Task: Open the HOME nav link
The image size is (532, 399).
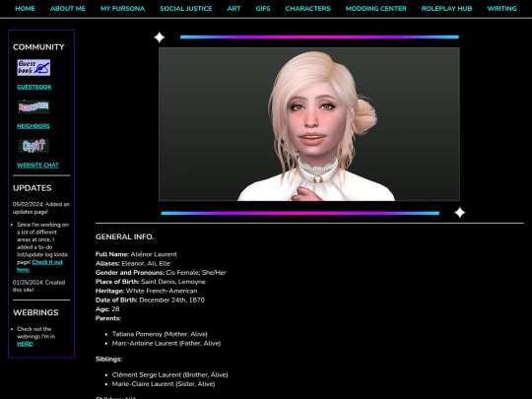Action: pos(25,9)
